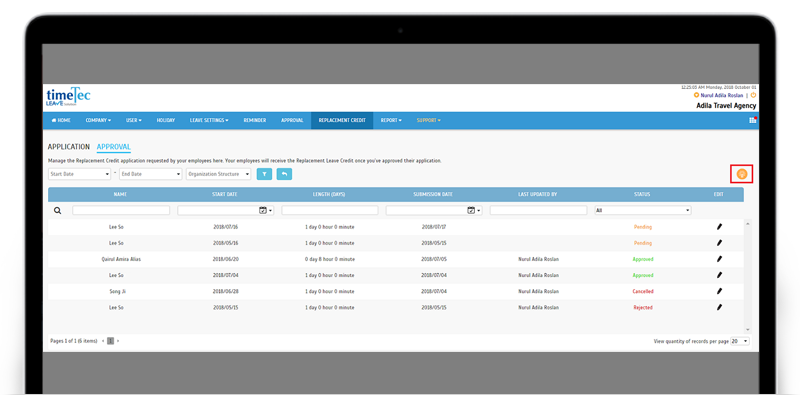The image size is (800, 395).
Task: Click the edit pencil for Lee So 2018/07/16
Action: (x=719, y=227)
